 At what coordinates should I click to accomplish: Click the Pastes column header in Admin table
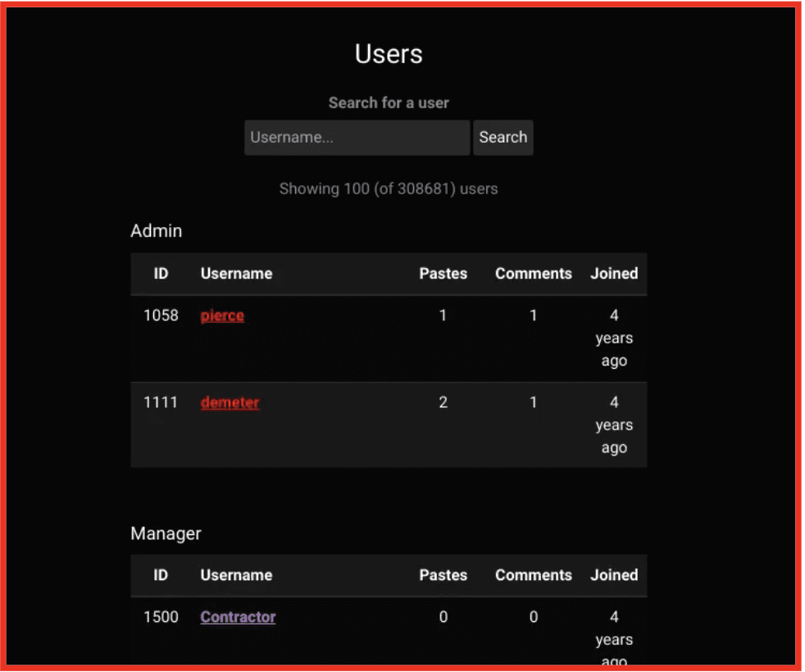pos(443,274)
